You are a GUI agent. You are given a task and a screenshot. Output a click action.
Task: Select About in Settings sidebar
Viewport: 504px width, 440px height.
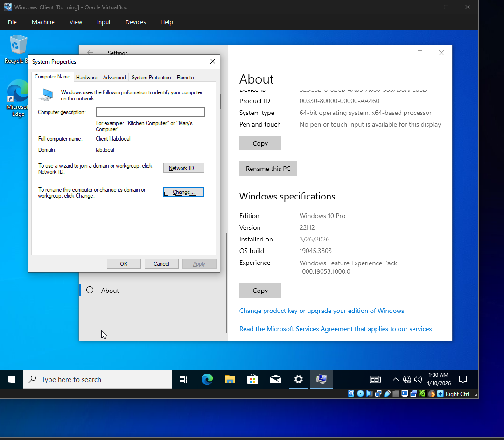coord(153,291)
